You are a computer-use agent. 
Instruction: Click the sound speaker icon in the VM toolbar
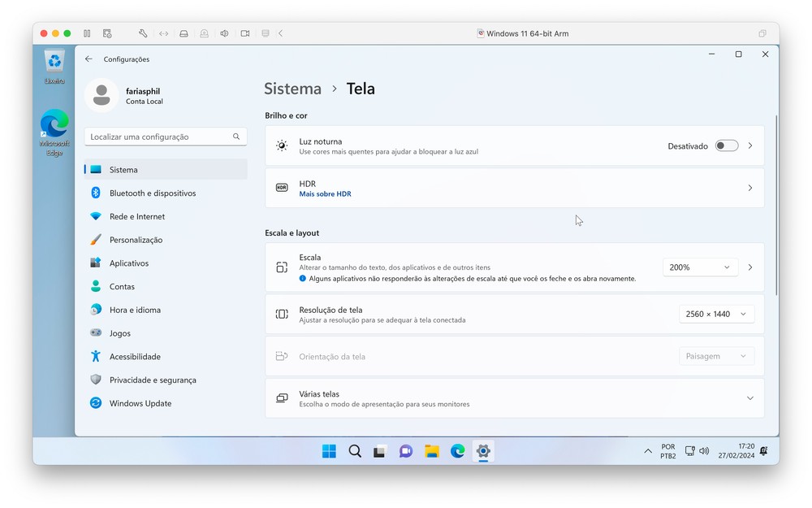coord(224,33)
